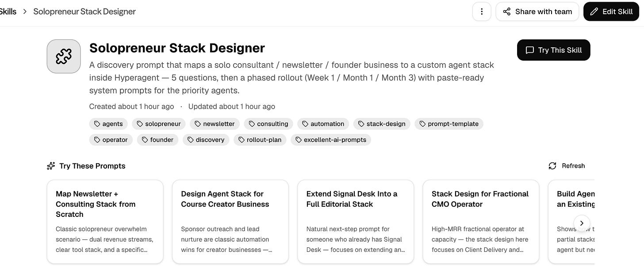644x270 pixels.
Task: Click the skill description paragraph
Action: 291,78
